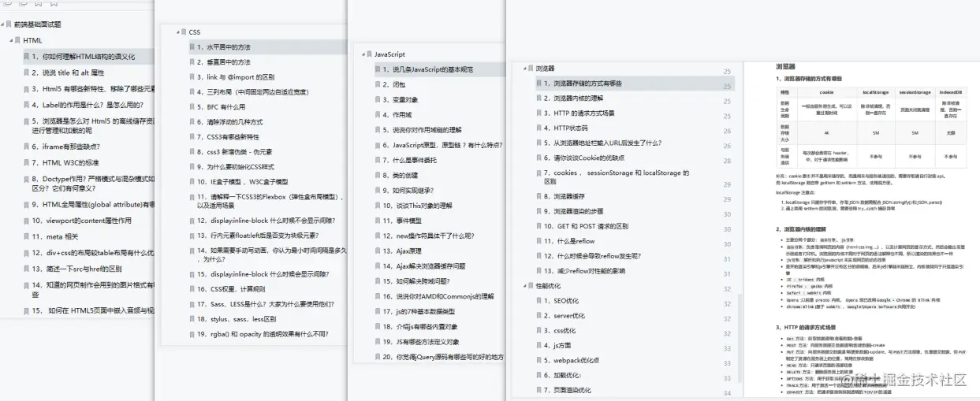Go to '9、浏览器渲染的步骤'
Screen dimensions: 980x401
point(573,211)
